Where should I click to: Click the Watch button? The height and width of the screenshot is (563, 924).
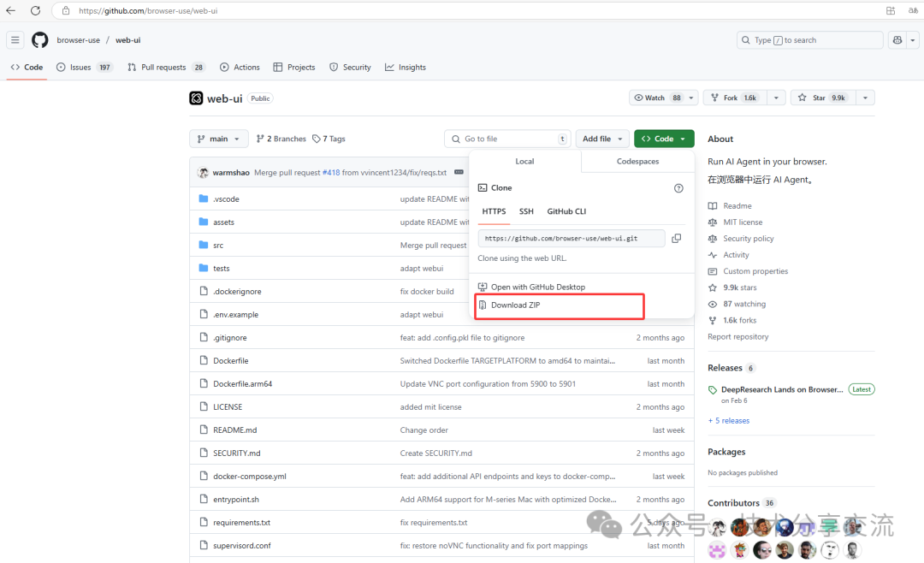tap(657, 98)
